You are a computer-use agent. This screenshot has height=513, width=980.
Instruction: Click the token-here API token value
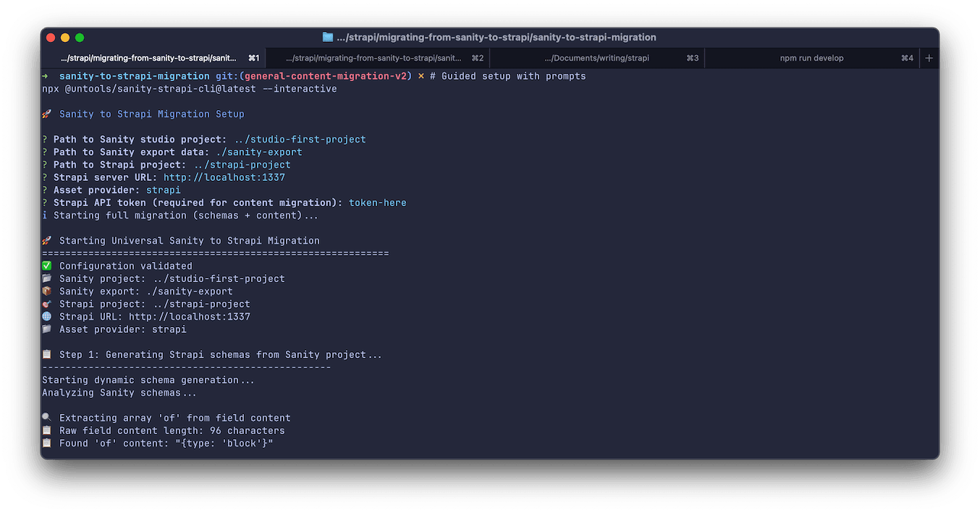(x=378, y=203)
